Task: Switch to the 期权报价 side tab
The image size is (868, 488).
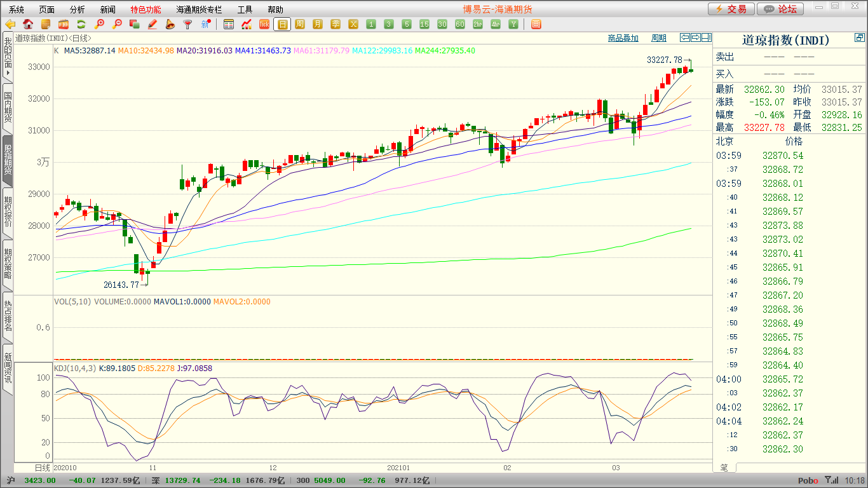Action: click(x=8, y=212)
